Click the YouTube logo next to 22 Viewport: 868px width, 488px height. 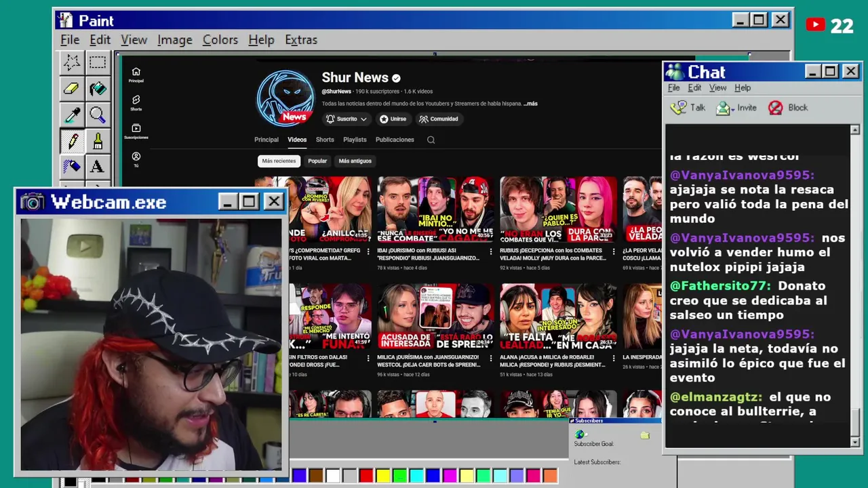[815, 26]
